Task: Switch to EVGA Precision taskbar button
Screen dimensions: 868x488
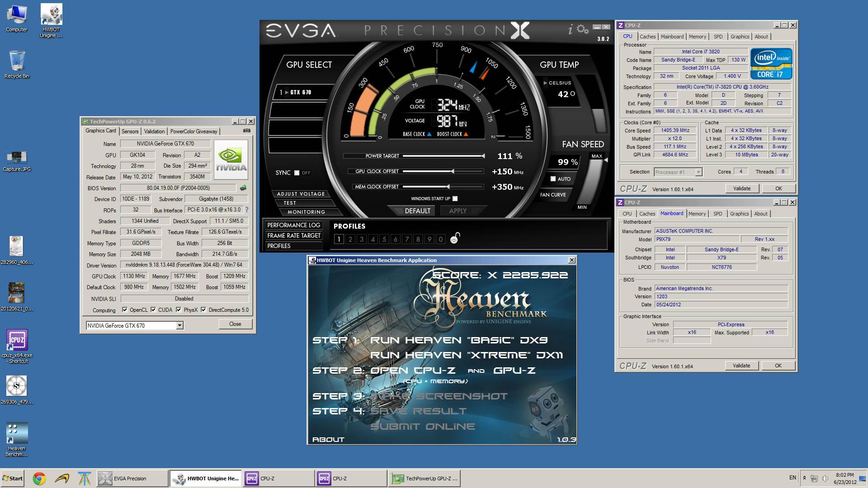Action: click(132, 478)
